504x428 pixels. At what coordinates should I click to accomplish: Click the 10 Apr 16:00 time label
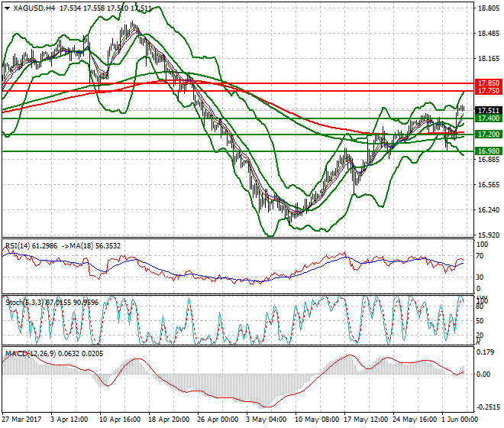(x=120, y=420)
